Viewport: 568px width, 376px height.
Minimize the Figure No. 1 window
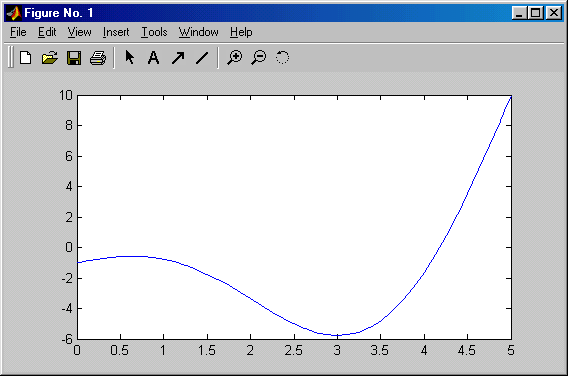click(519, 13)
